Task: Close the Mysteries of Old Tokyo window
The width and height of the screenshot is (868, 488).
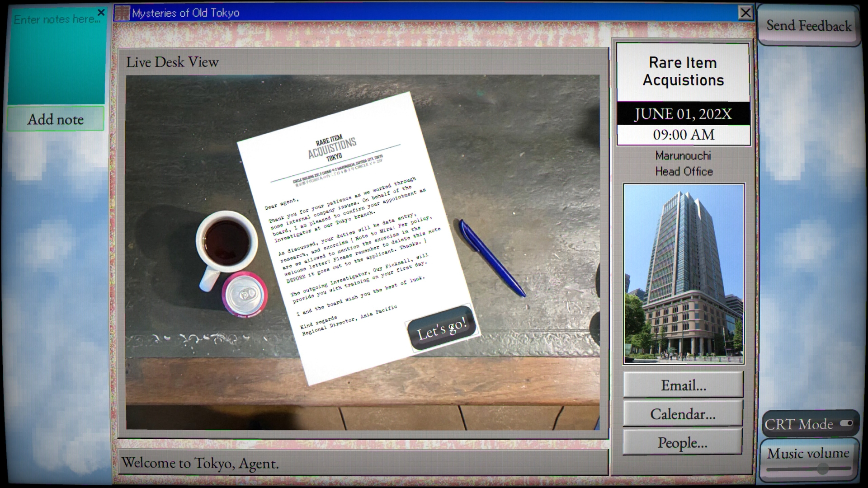Action: point(745,13)
